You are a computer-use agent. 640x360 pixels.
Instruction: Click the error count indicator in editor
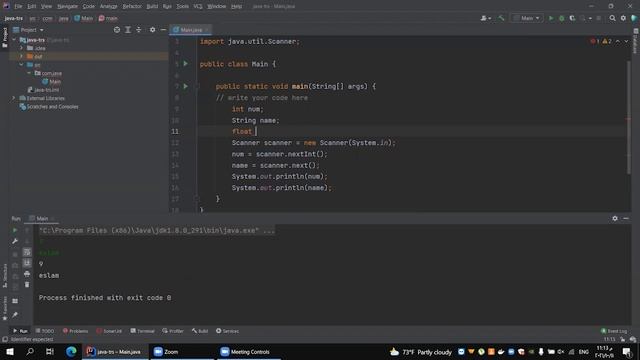[595, 41]
